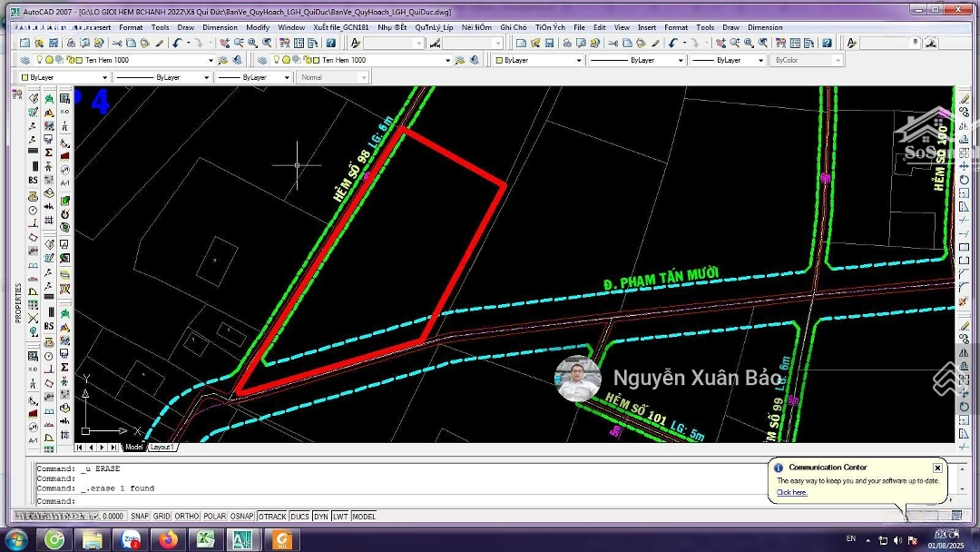Screen dimensions: 980x552
Task: Click the Layer Properties Manager icon at far left
Action: tap(24, 60)
